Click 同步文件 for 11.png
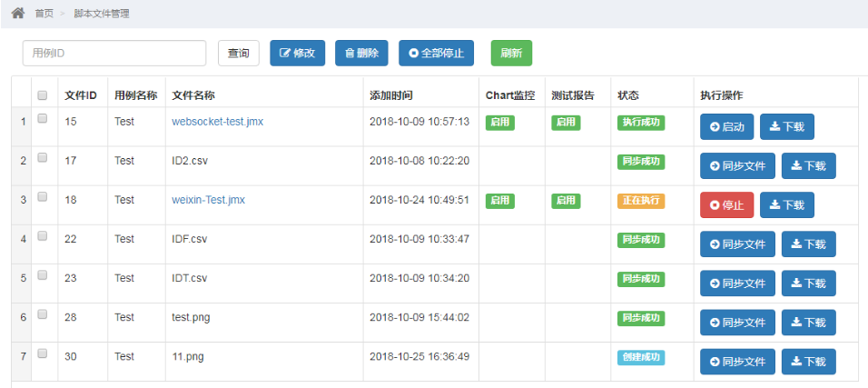This screenshot has width=868, height=388. pos(737,362)
